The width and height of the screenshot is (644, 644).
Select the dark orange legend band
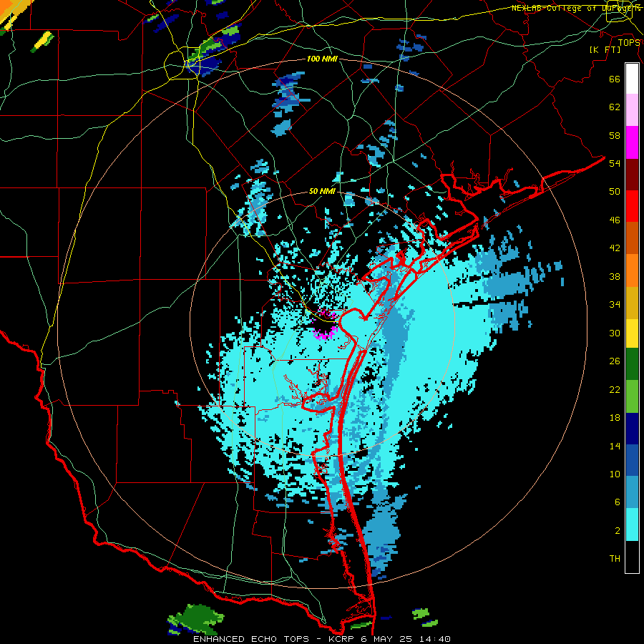[632, 238]
